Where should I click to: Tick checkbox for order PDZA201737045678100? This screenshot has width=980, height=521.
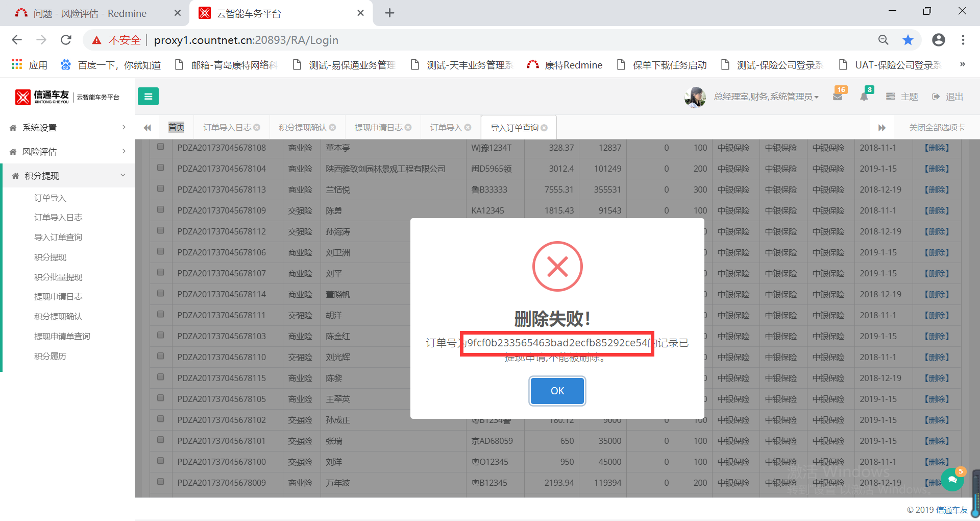click(161, 461)
